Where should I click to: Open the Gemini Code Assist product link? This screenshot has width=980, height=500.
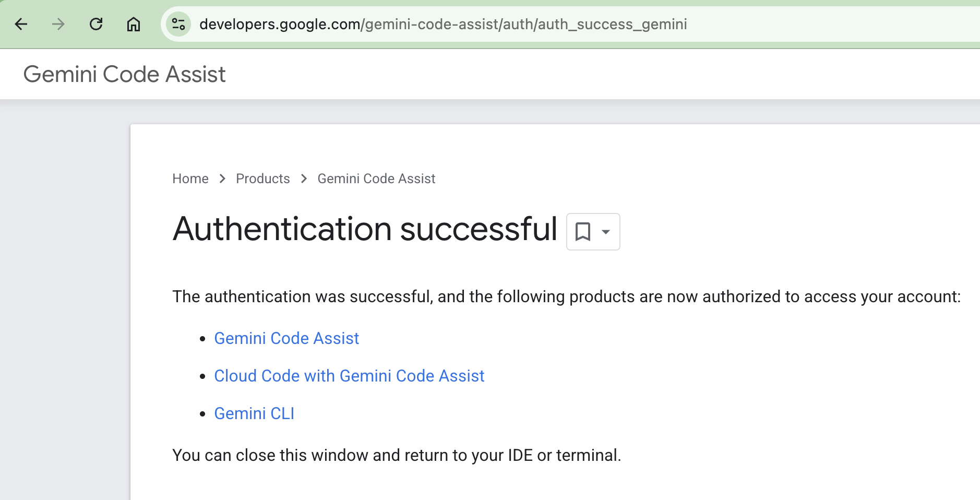tap(286, 338)
